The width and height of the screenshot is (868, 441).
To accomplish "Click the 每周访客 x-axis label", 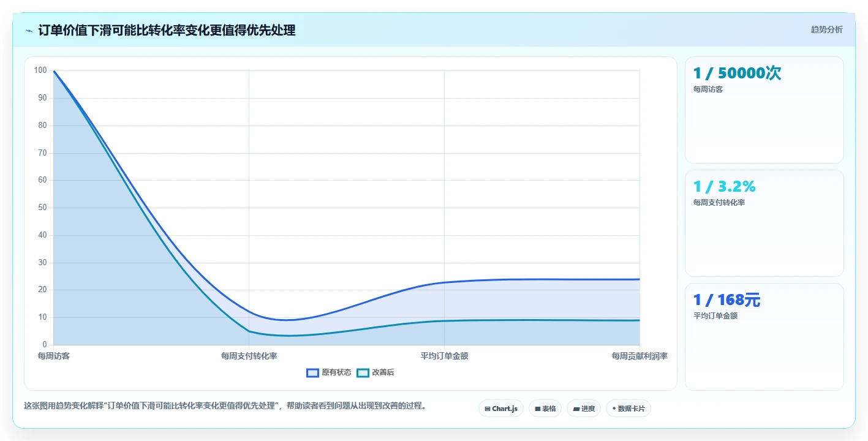I will (54, 356).
